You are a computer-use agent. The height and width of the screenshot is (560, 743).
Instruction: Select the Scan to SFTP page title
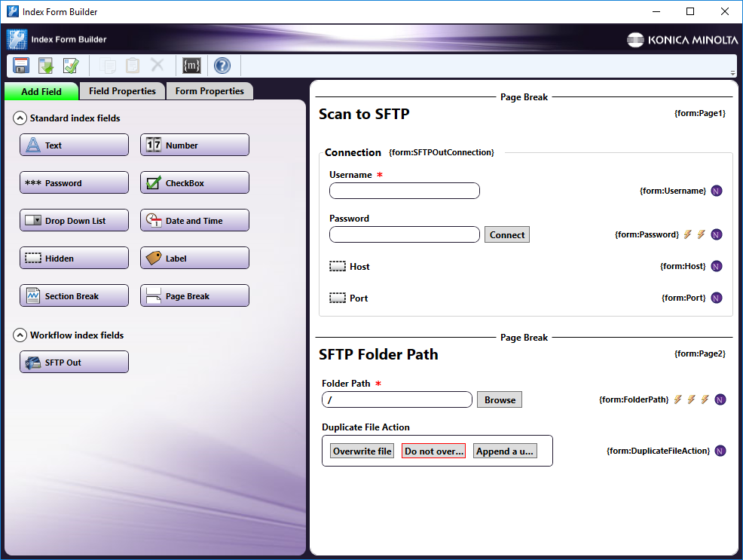click(364, 114)
